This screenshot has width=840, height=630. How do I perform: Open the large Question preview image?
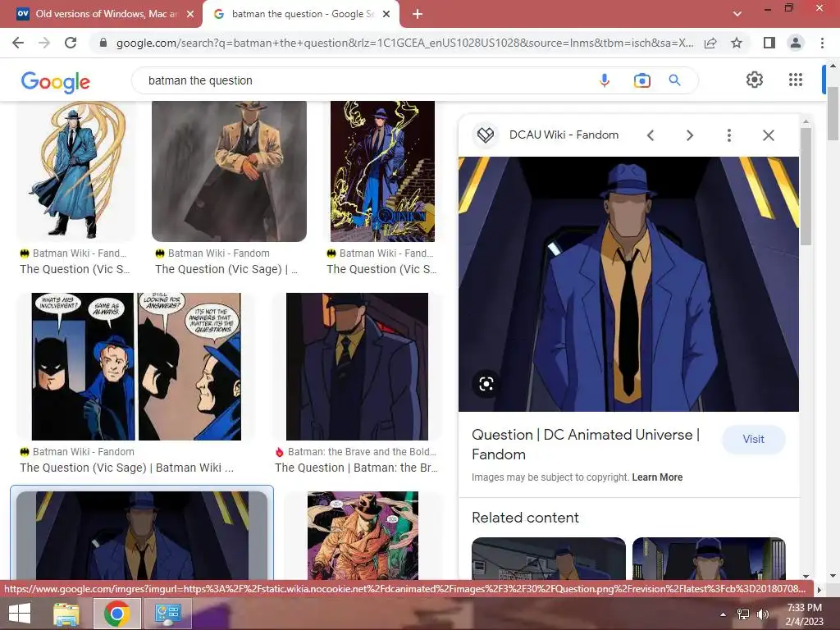point(628,284)
